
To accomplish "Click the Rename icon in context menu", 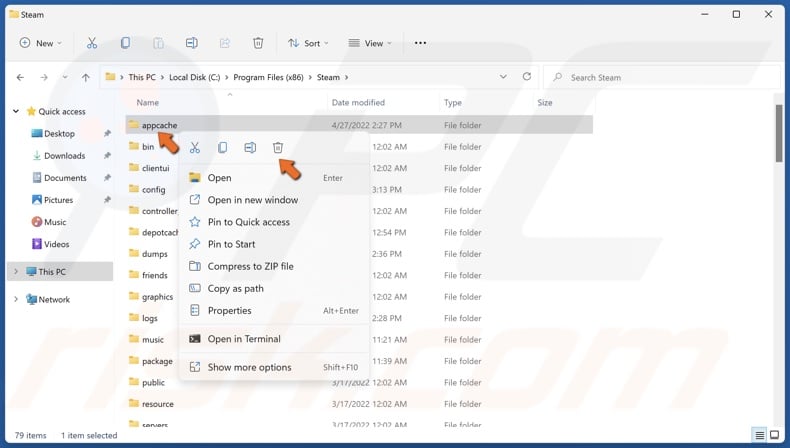I will [250, 148].
